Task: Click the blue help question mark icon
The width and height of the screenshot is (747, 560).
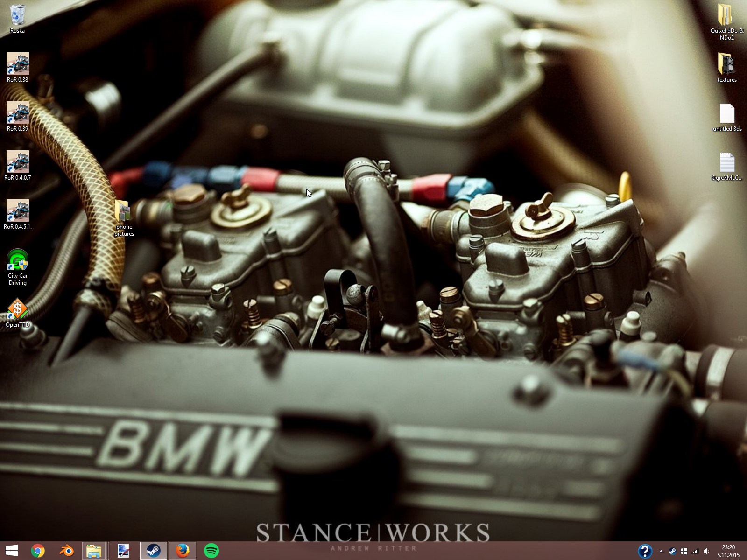Action: [x=645, y=551]
